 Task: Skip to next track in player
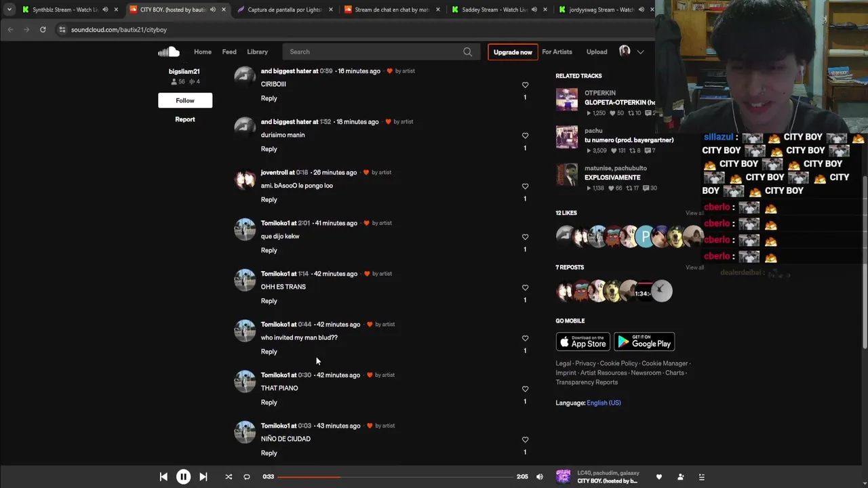point(203,477)
